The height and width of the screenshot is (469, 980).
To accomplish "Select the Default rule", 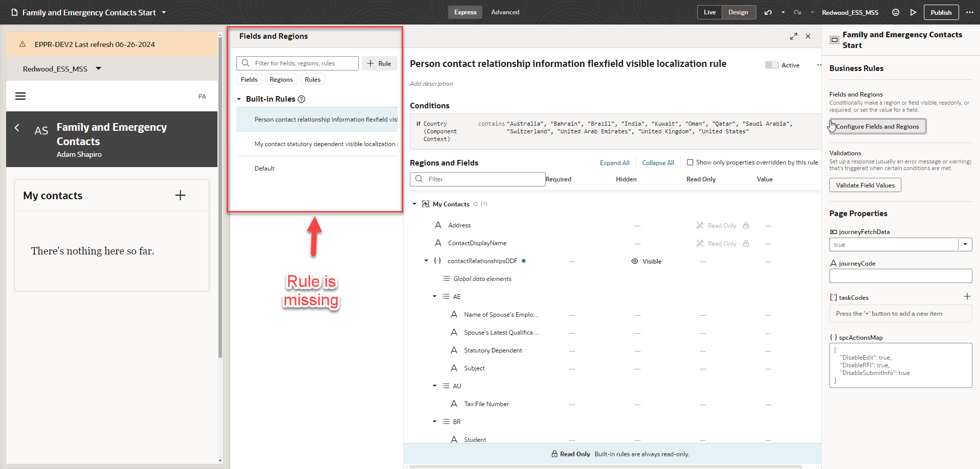I will (317, 169).
